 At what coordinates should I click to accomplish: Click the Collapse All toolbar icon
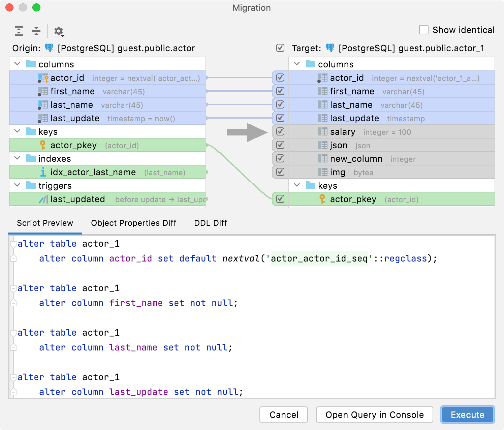[36, 31]
